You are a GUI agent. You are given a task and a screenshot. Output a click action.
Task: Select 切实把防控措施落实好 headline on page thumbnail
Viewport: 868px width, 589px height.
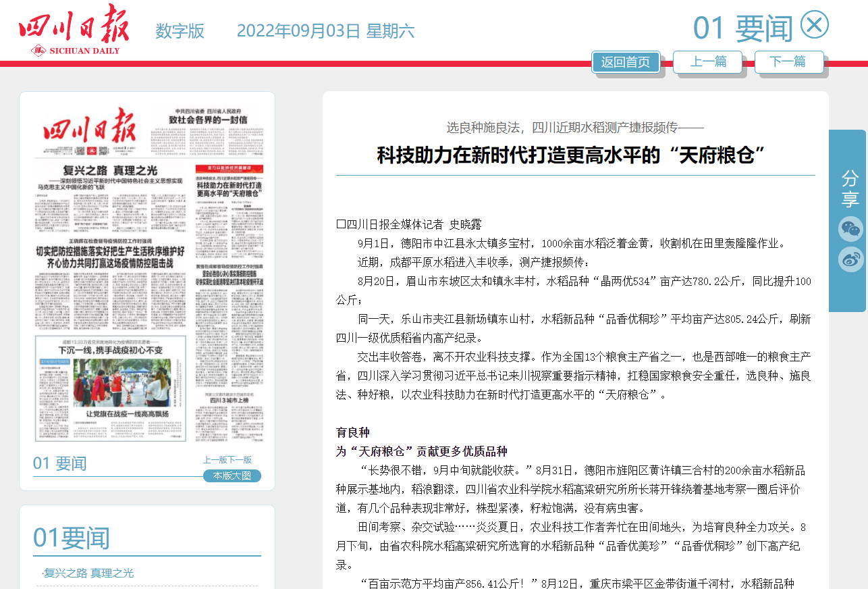point(110,257)
